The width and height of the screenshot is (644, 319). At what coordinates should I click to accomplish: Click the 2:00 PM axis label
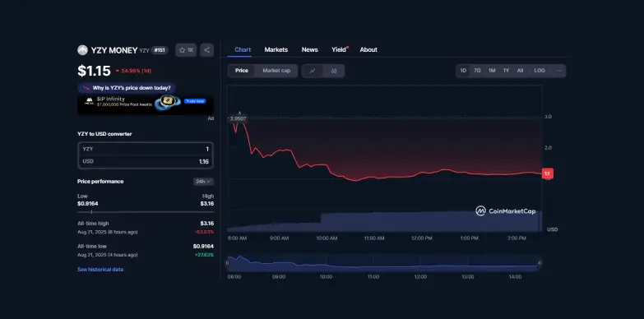pyautogui.click(x=517, y=238)
